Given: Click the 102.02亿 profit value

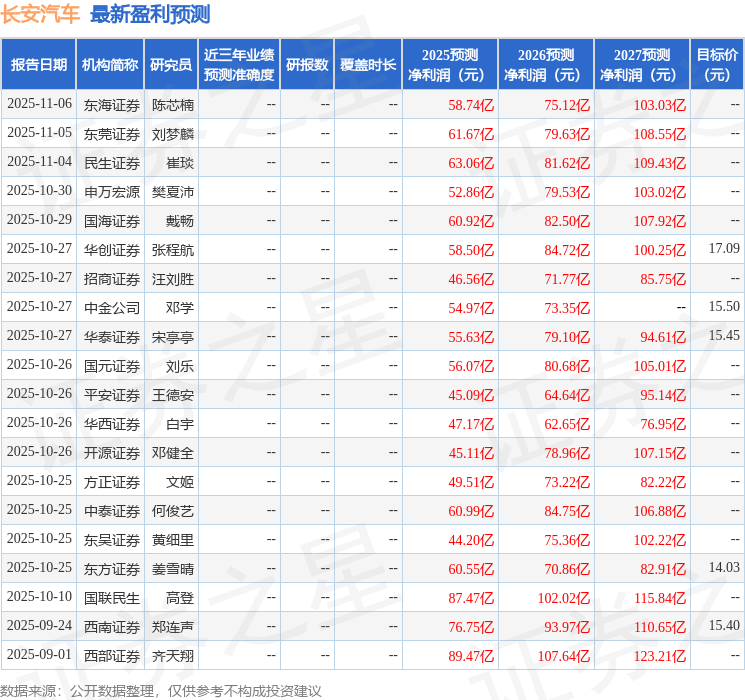Looking at the screenshot, I should (564, 598).
